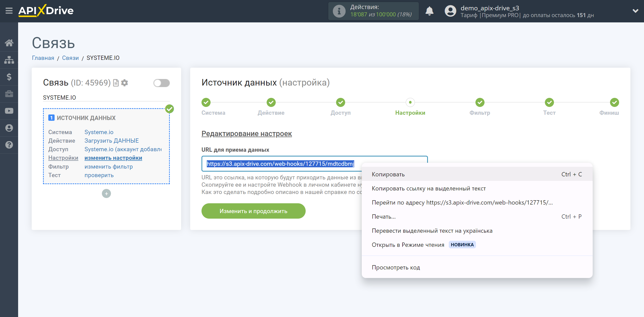Toggle the connection enabled/disabled switch
Viewport: 644px width, 317px height.
pos(160,83)
